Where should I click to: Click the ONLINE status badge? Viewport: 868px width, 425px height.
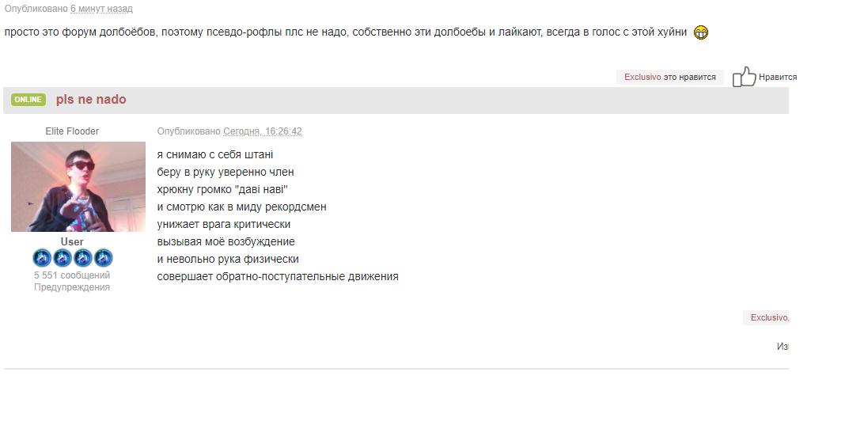click(28, 100)
